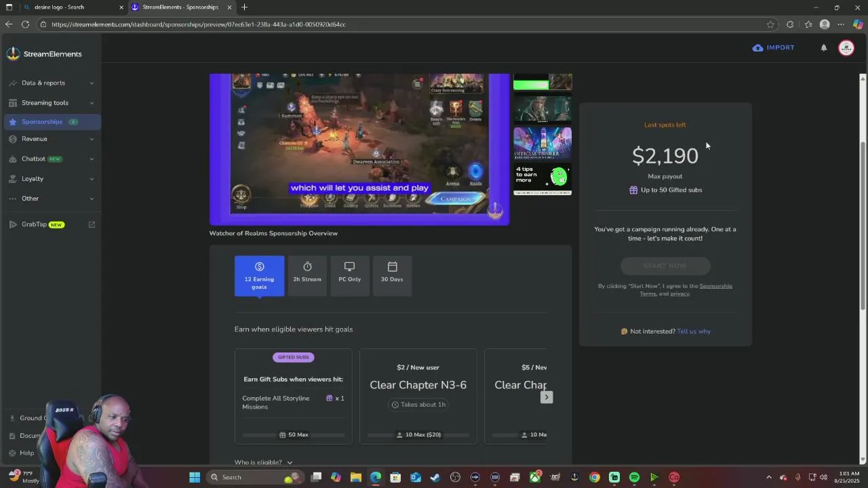Click the dollar icon on earning goals

(259, 266)
